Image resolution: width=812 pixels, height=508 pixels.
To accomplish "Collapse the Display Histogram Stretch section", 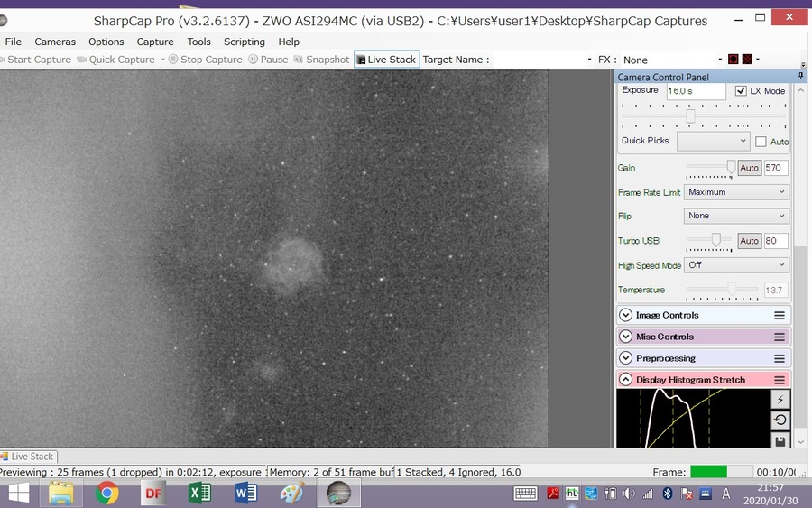I will pos(625,380).
